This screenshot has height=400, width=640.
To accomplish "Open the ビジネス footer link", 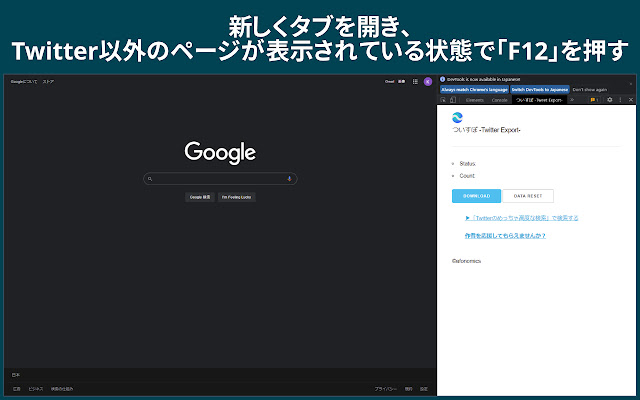I will pos(36,389).
